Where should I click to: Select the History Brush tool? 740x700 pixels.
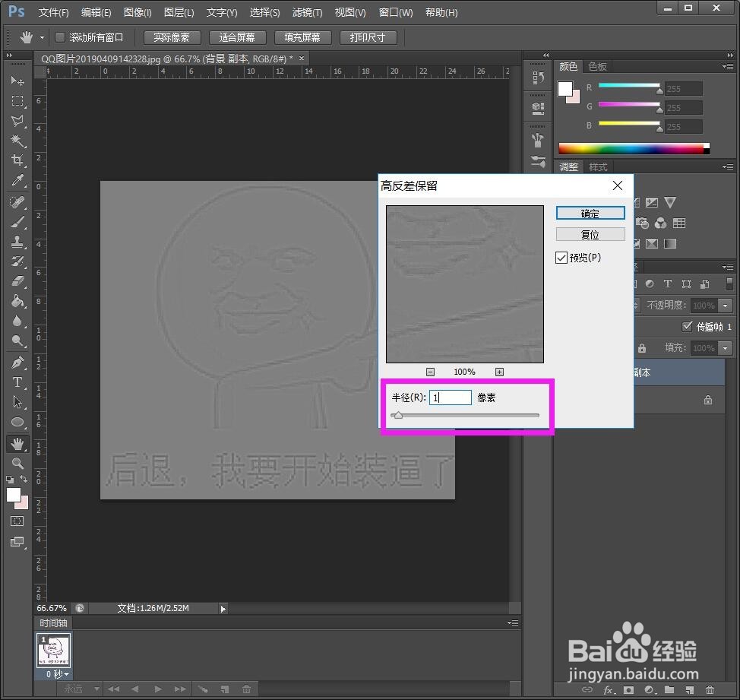17,261
